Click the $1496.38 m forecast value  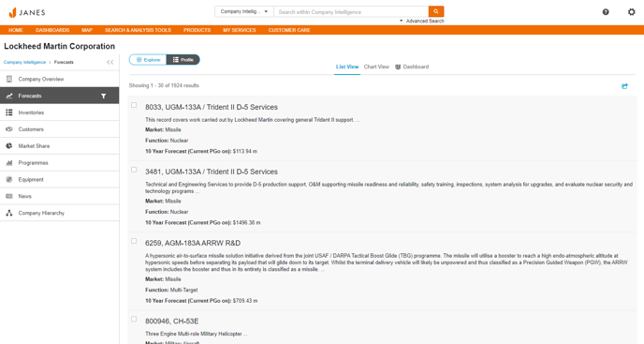pos(246,222)
